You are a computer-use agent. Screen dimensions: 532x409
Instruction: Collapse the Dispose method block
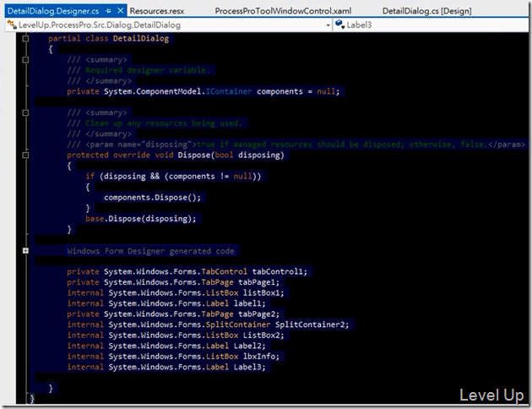[x=25, y=155]
